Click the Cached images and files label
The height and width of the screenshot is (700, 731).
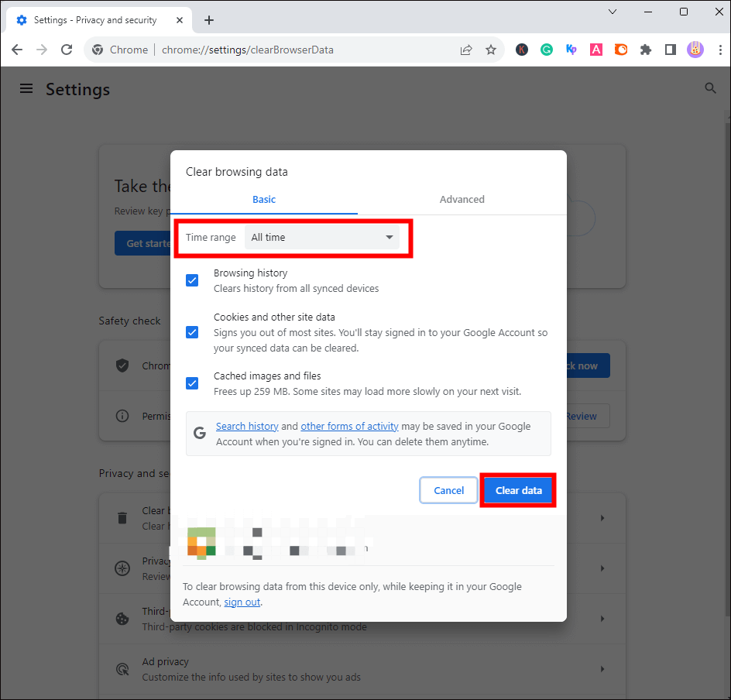pos(267,376)
